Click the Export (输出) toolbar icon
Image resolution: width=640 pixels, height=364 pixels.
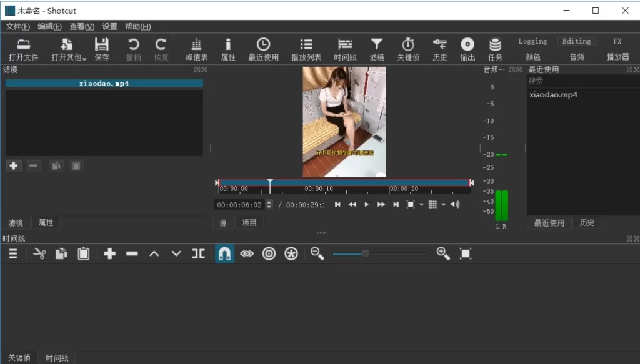(467, 49)
